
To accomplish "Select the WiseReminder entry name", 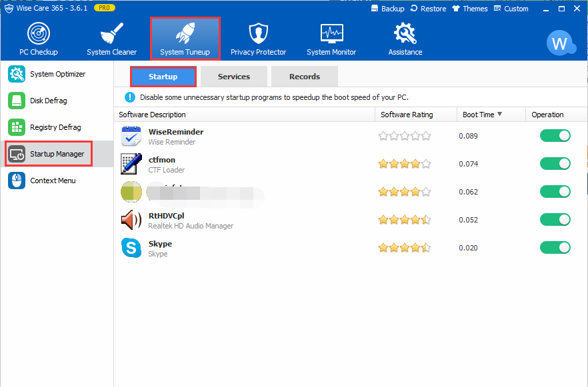I will tap(176, 131).
